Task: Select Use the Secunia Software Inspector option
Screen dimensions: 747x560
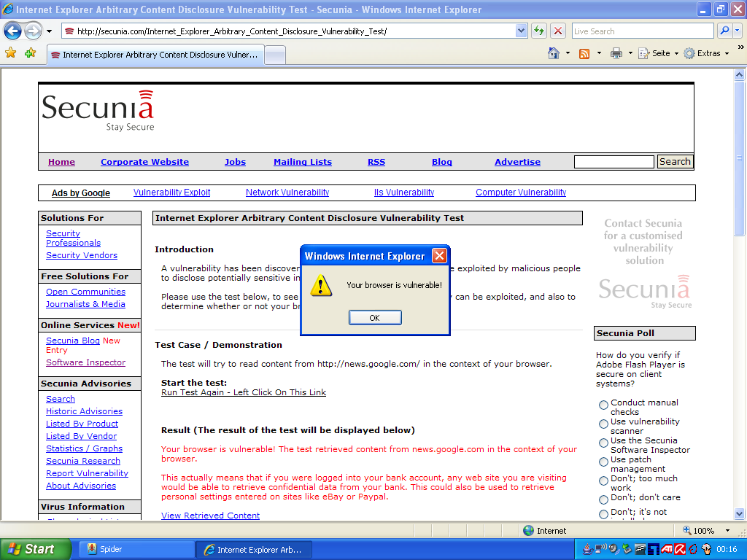Action: (603, 443)
